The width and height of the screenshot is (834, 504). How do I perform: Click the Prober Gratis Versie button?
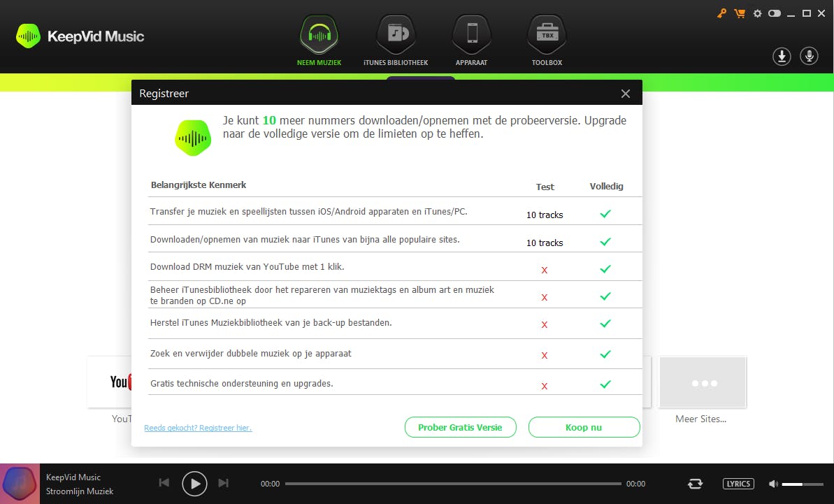click(460, 427)
